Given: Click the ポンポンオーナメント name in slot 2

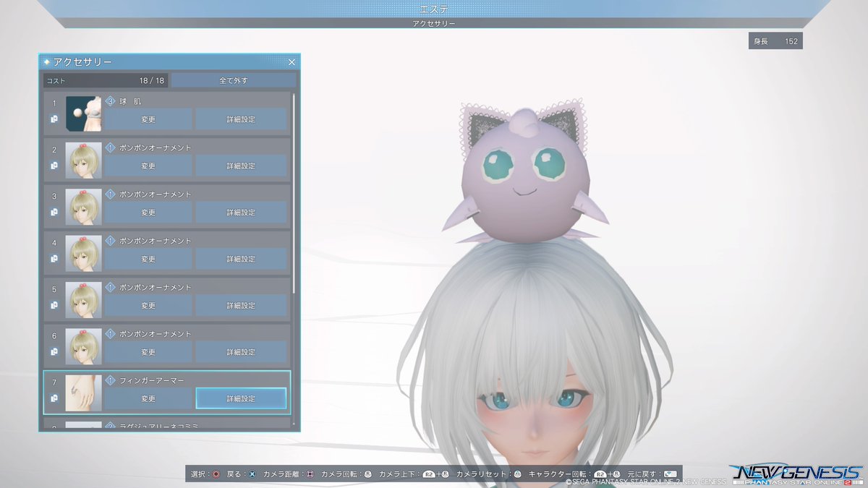Looking at the screenshot, I should [156, 147].
